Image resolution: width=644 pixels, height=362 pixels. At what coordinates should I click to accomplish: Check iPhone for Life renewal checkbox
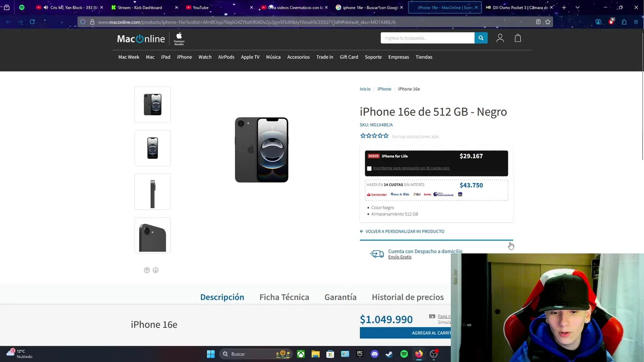(369, 168)
